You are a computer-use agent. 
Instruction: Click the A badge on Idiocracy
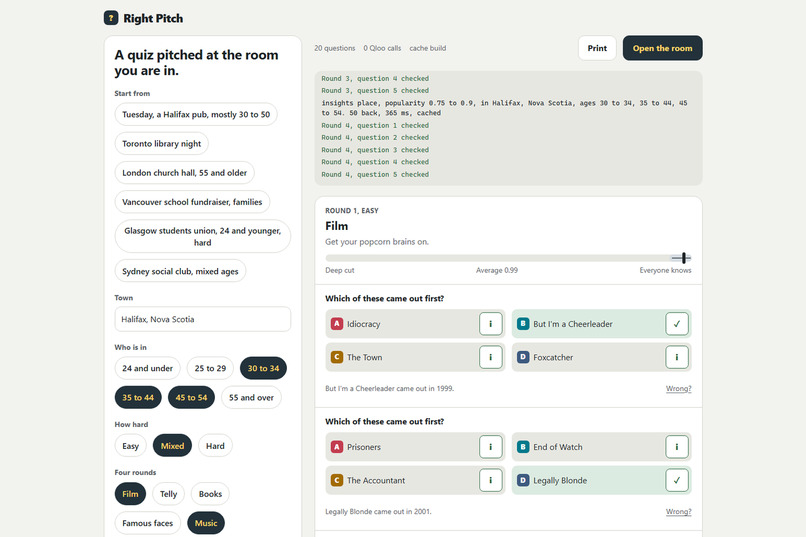[x=337, y=324]
